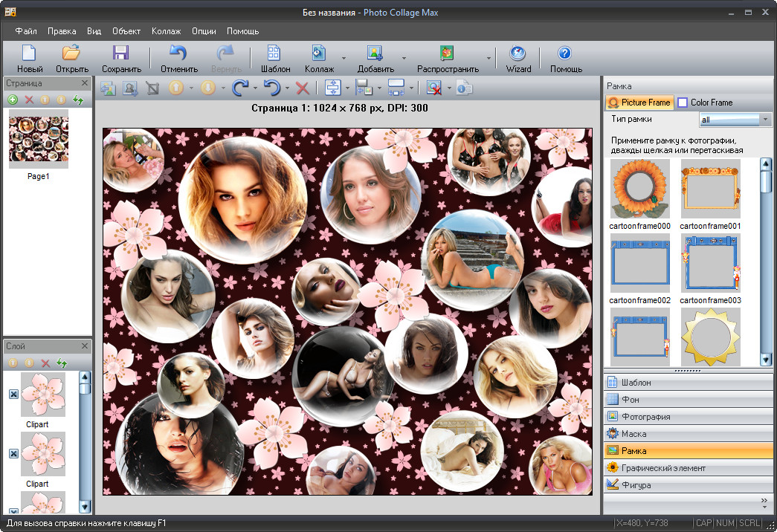Select the Color Frame option

click(704, 103)
